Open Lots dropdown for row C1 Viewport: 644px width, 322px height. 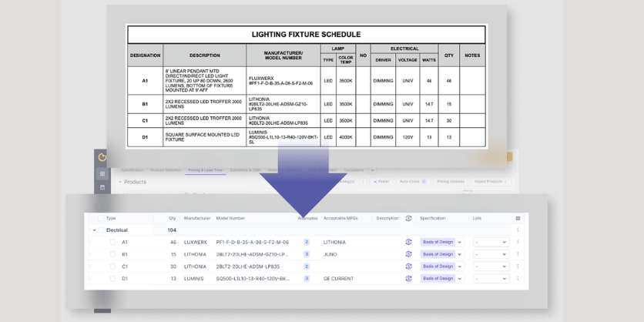point(491,266)
